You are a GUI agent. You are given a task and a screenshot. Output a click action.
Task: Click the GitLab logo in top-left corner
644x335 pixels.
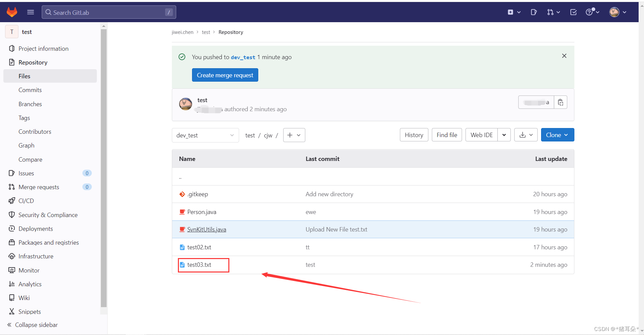[x=12, y=12]
